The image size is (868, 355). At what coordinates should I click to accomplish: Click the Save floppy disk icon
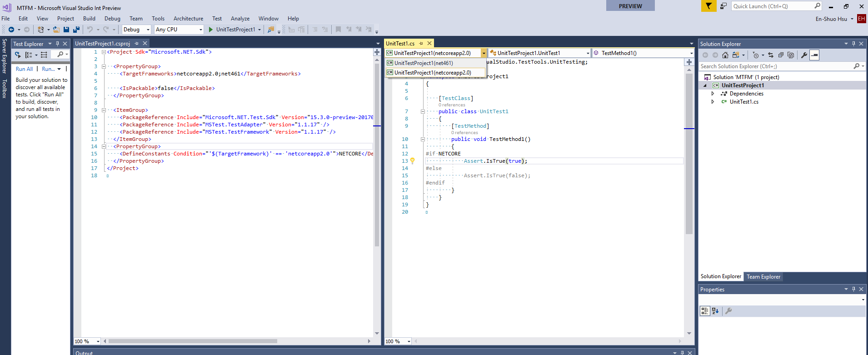pyautogui.click(x=66, y=30)
